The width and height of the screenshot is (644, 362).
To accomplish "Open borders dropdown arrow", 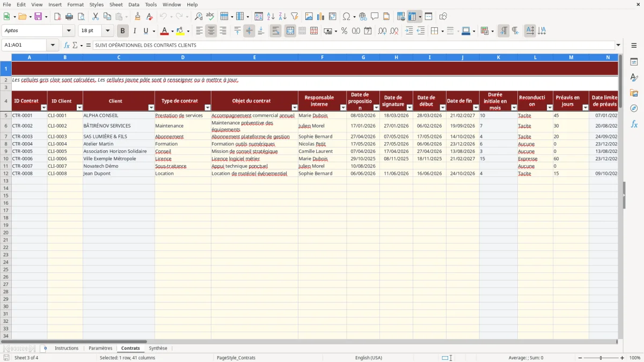I will click(443, 31).
